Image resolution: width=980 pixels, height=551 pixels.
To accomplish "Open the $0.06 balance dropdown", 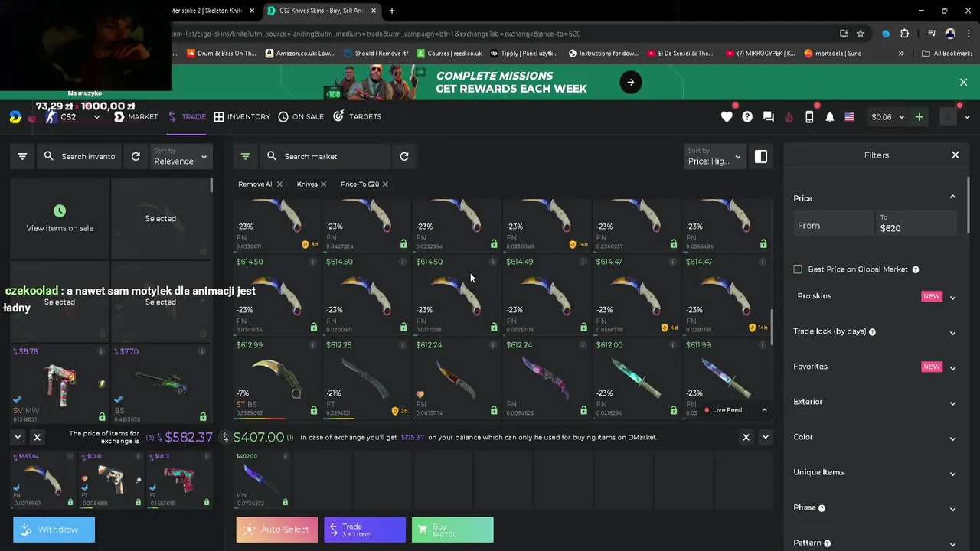I will pos(887,117).
